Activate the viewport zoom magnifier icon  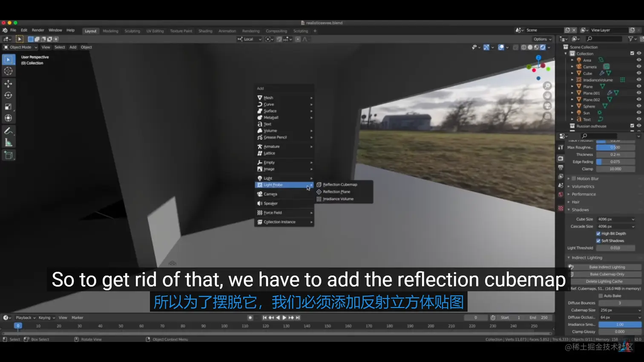tap(547, 85)
